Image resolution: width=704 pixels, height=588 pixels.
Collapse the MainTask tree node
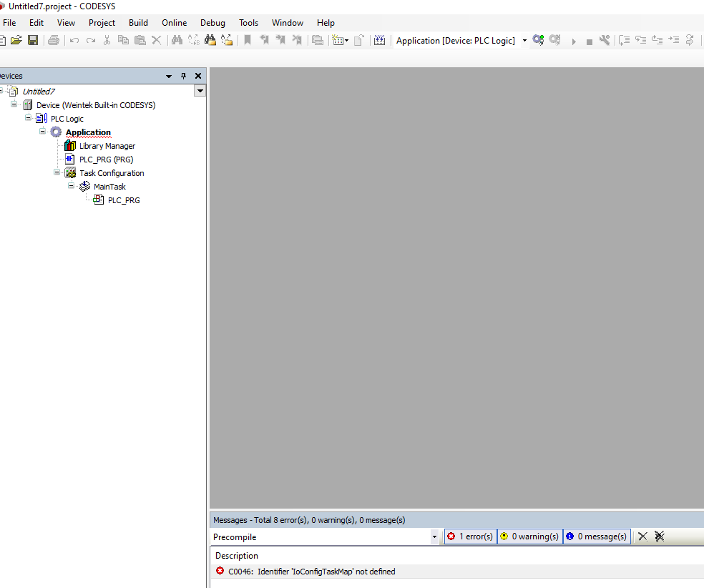(x=71, y=185)
